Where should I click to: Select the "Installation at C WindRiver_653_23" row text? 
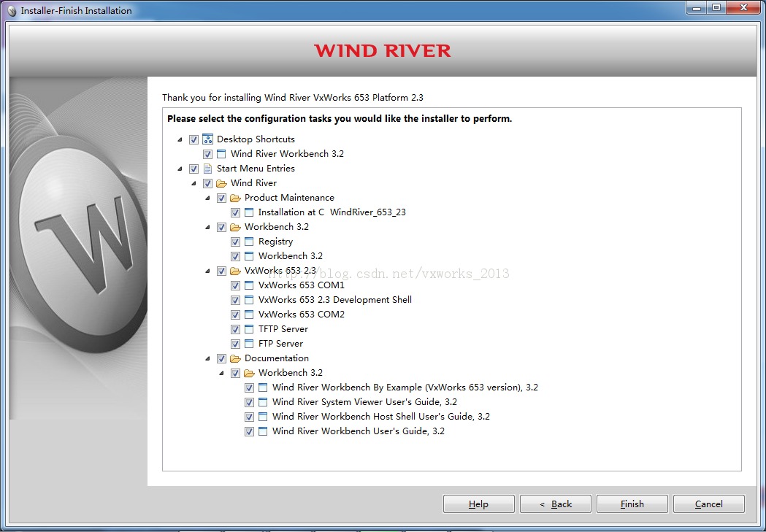coord(332,212)
